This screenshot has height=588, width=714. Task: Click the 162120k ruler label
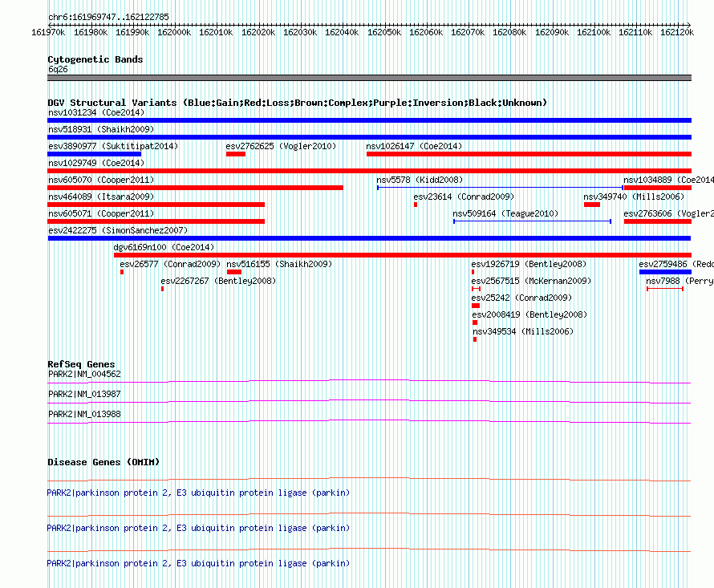(678, 33)
